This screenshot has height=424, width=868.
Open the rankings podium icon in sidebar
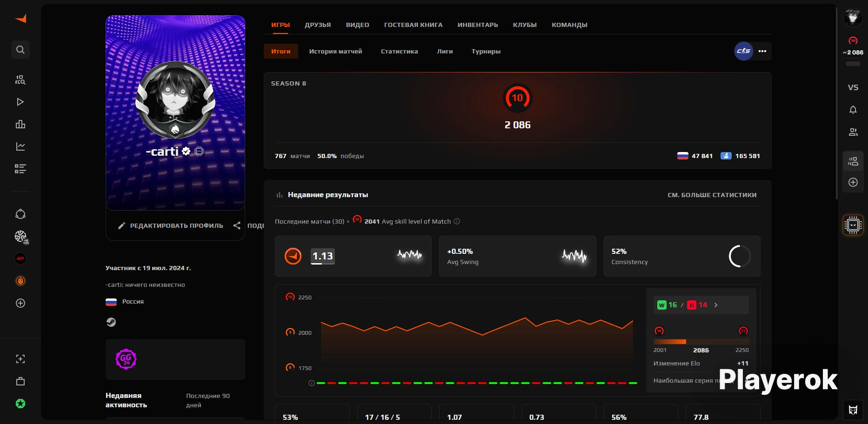click(20, 124)
